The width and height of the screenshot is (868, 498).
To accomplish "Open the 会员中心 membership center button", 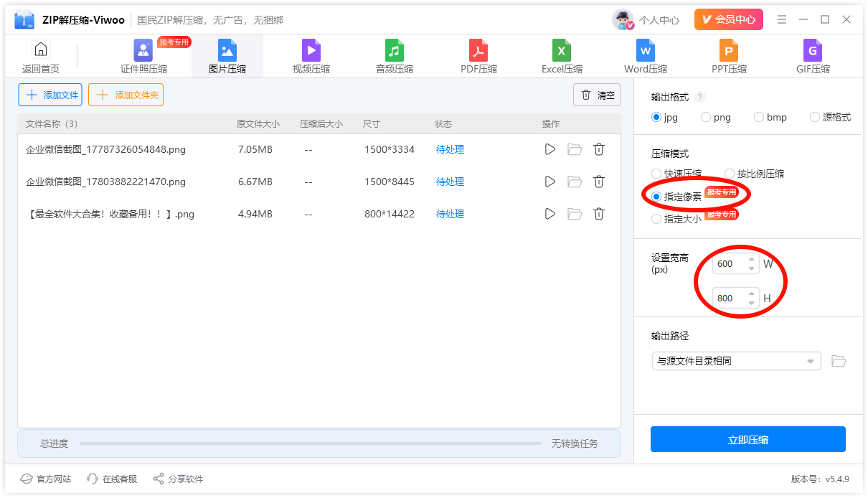I will pyautogui.click(x=729, y=19).
